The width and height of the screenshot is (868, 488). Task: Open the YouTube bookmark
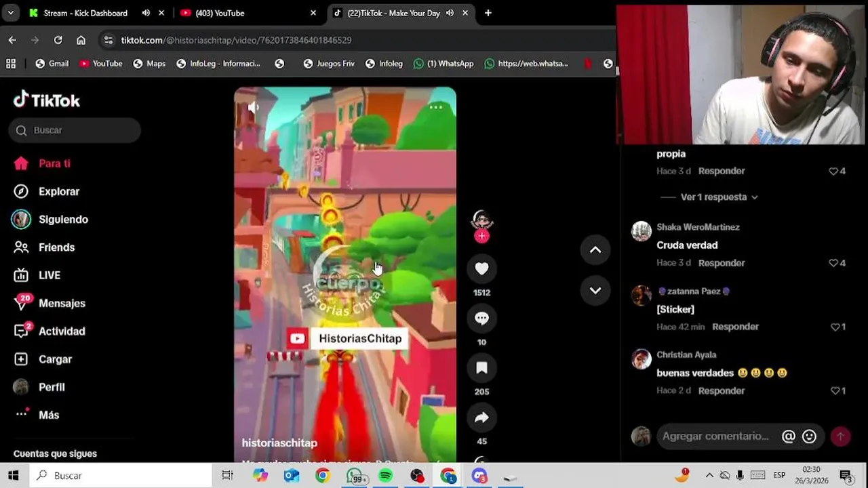point(100,63)
